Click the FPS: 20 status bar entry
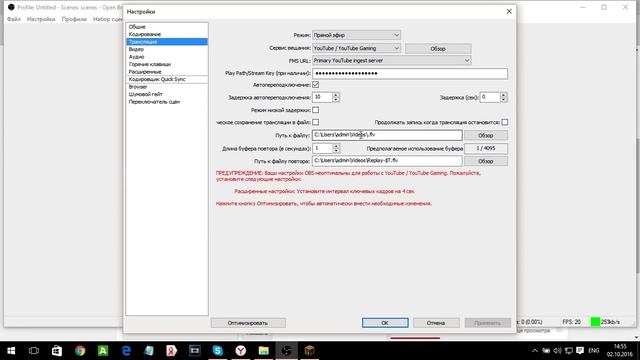Image resolution: width=640 pixels, height=360 pixels. (x=571, y=322)
